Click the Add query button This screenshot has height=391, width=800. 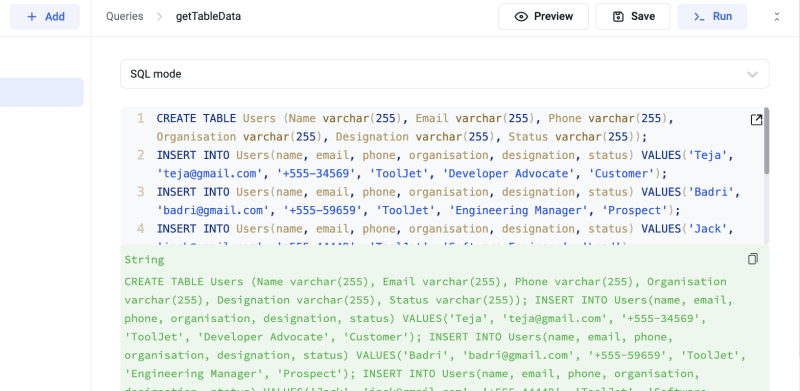[x=45, y=17]
